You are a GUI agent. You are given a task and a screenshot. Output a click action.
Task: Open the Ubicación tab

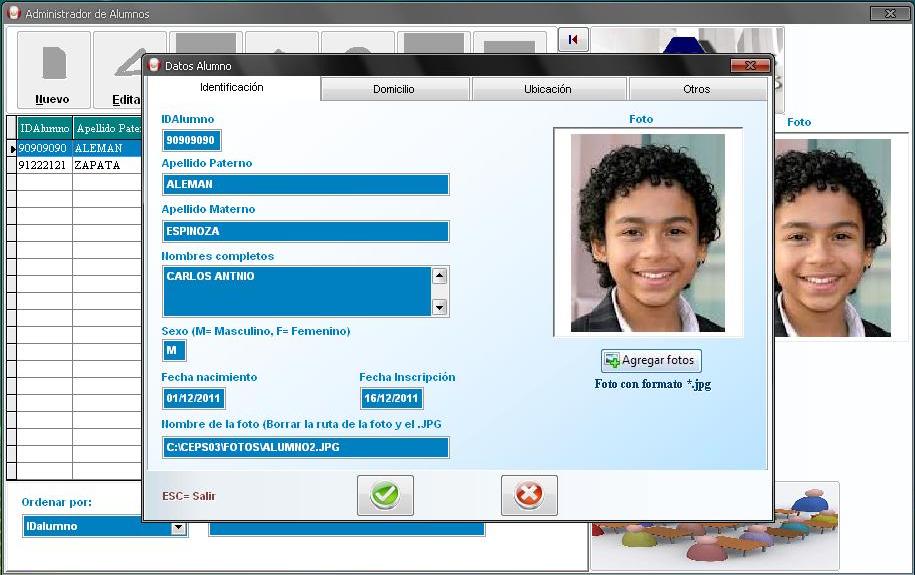pyautogui.click(x=547, y=89)
